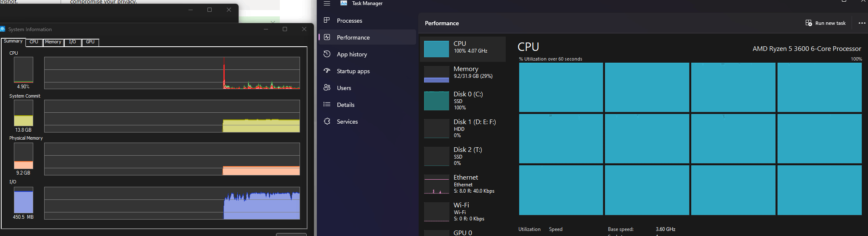Click the I/O history graph
868x236 pixels.
(x=172, y=203)
